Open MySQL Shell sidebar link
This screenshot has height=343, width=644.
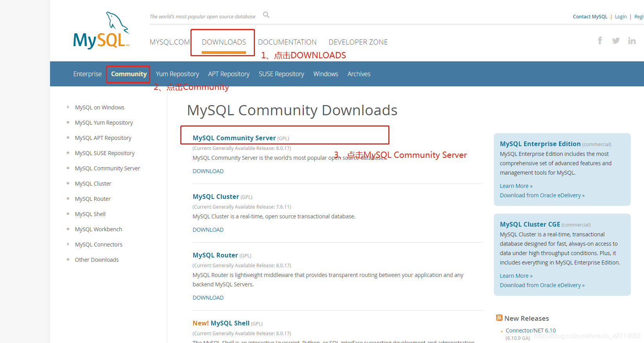tap(90, 214)
